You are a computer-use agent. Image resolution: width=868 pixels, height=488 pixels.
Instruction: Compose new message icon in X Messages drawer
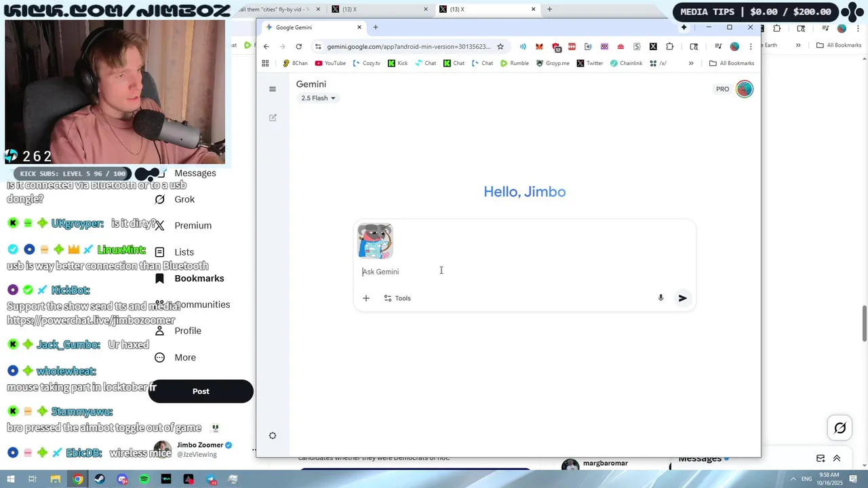pos(821,458)
